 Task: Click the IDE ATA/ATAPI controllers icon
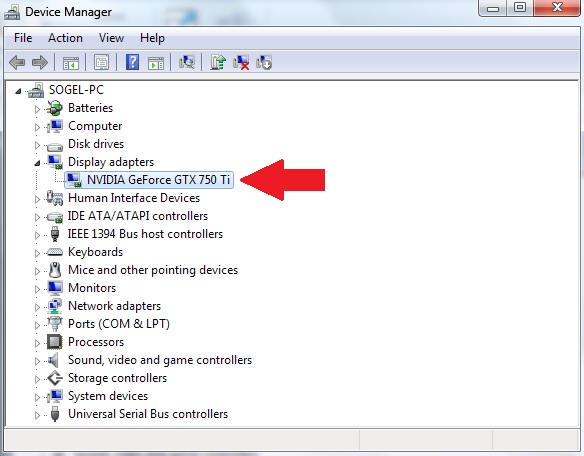point(55,217)
